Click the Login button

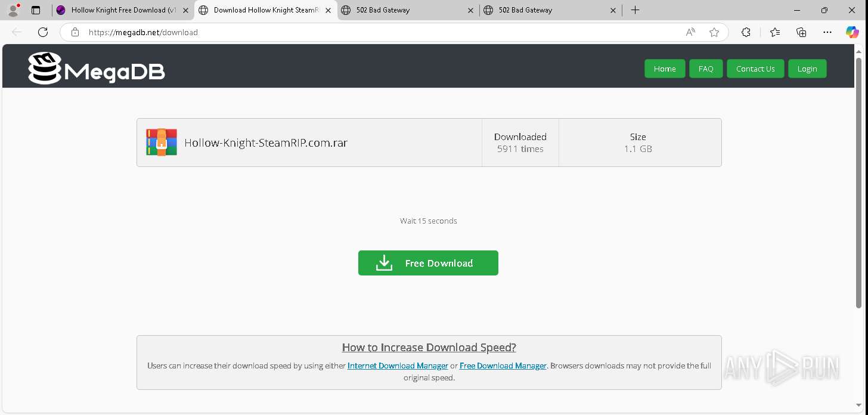tap(807, 69)
